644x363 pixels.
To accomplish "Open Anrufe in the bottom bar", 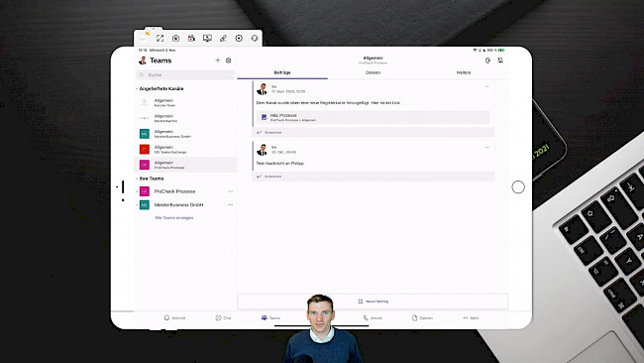I will tap(373, 317).
